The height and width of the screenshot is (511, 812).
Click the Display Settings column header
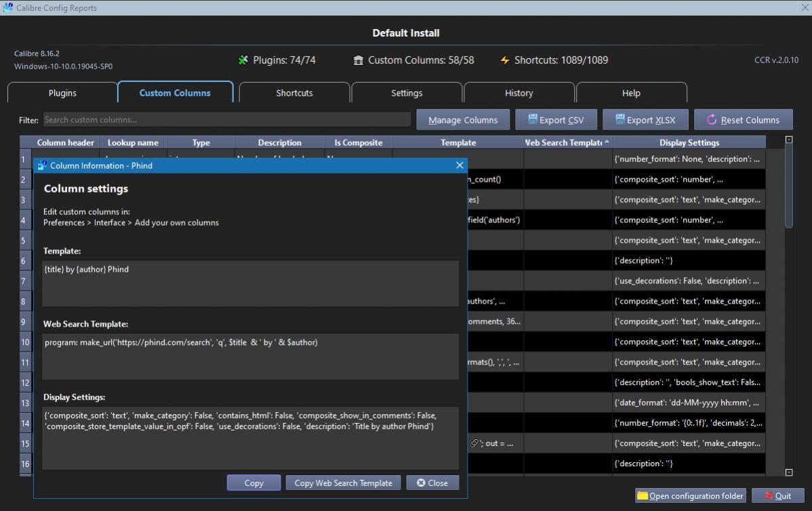689,143
